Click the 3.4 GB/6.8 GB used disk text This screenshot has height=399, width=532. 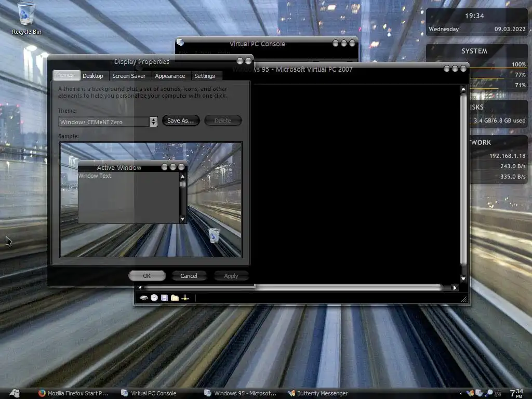click(499, 121)
